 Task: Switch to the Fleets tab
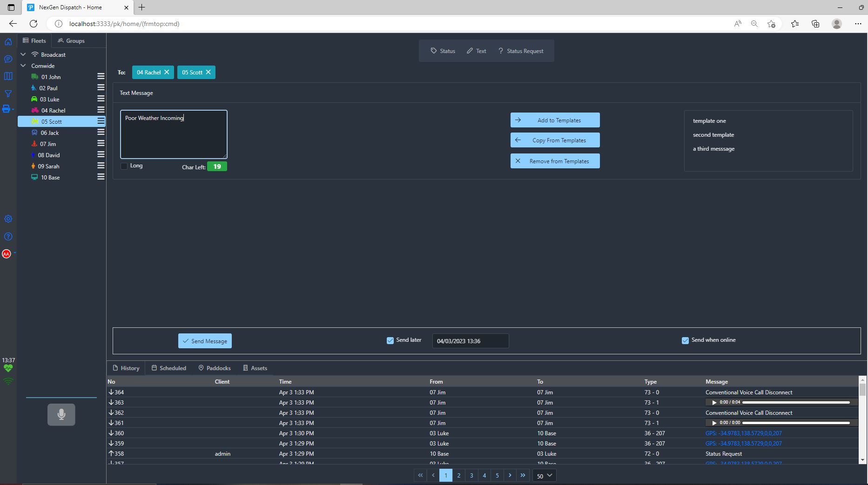coord(34,40)
